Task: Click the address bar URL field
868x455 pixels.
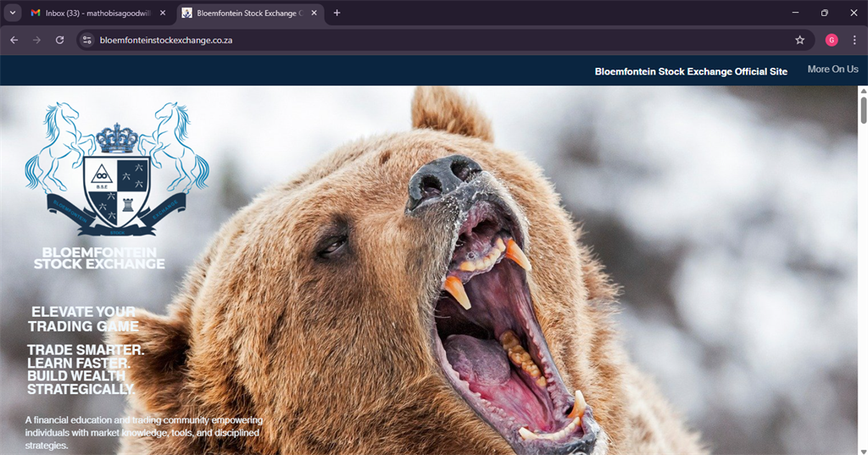Action: (x=424, y=40)
